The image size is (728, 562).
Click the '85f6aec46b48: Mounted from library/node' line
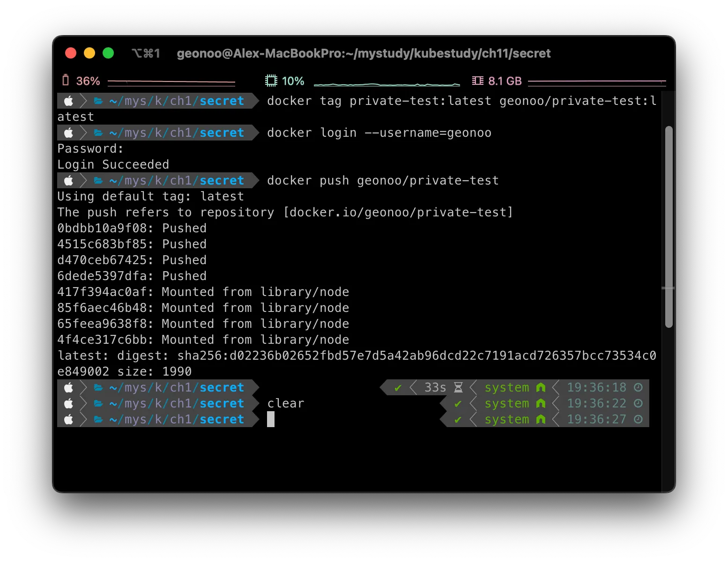[x=203, y=308]
